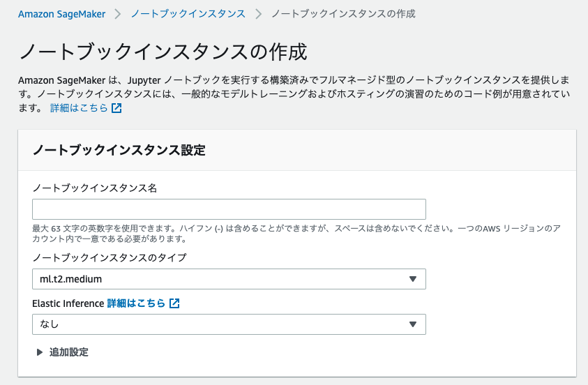The height and width of the screenshot is (385, 588).
Task: Focus the ノートブックインスタンス名 text field
Action: click(229, 209)
